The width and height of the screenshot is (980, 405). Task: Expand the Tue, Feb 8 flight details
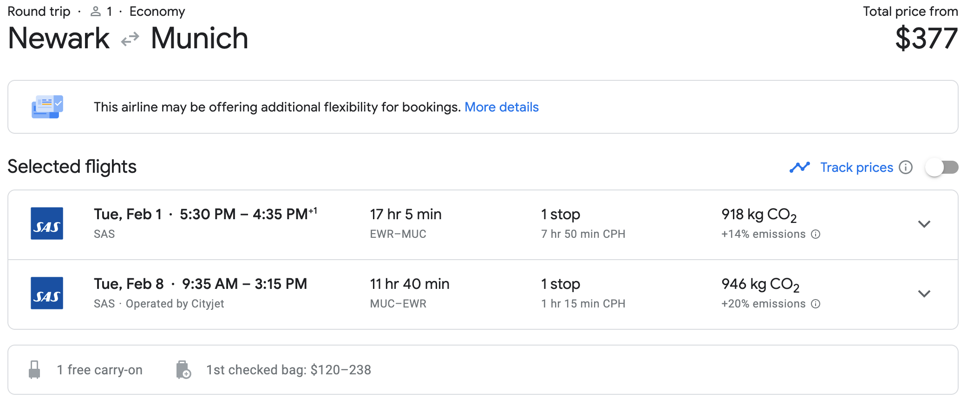[924, 294]
